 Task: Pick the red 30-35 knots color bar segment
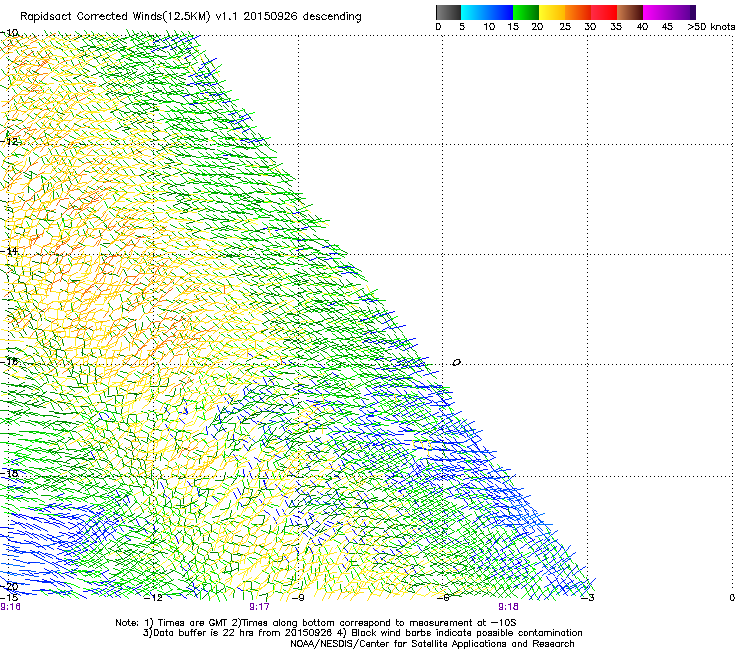point(604,12)
